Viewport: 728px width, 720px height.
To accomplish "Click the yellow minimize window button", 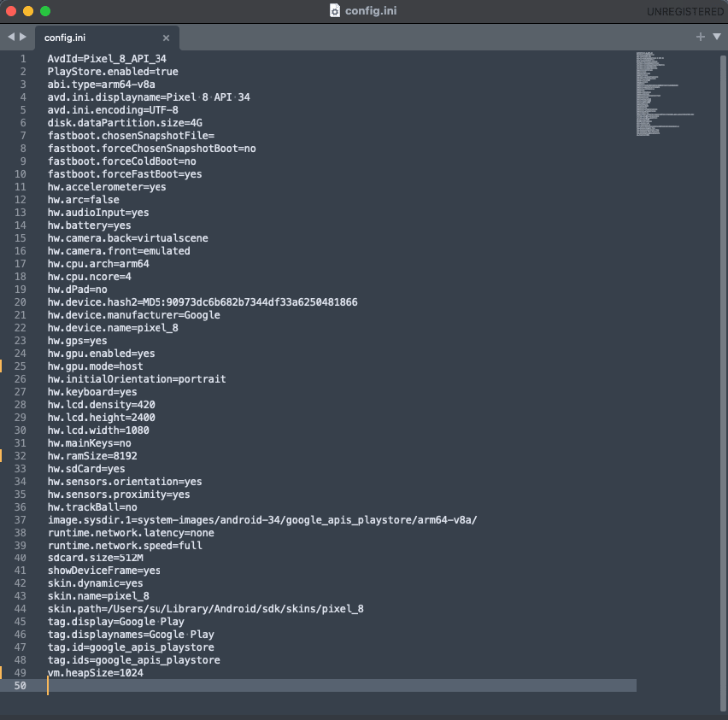I will (x=28, y=11).
